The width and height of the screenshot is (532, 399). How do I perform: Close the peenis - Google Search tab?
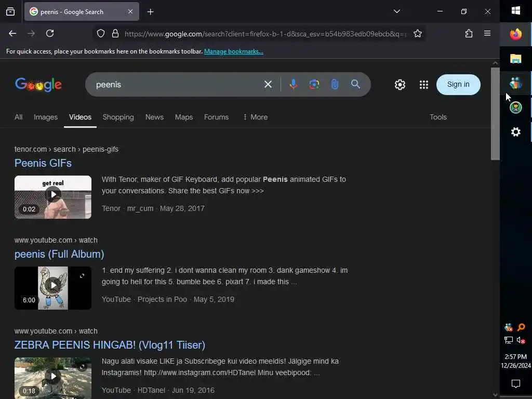130,11
